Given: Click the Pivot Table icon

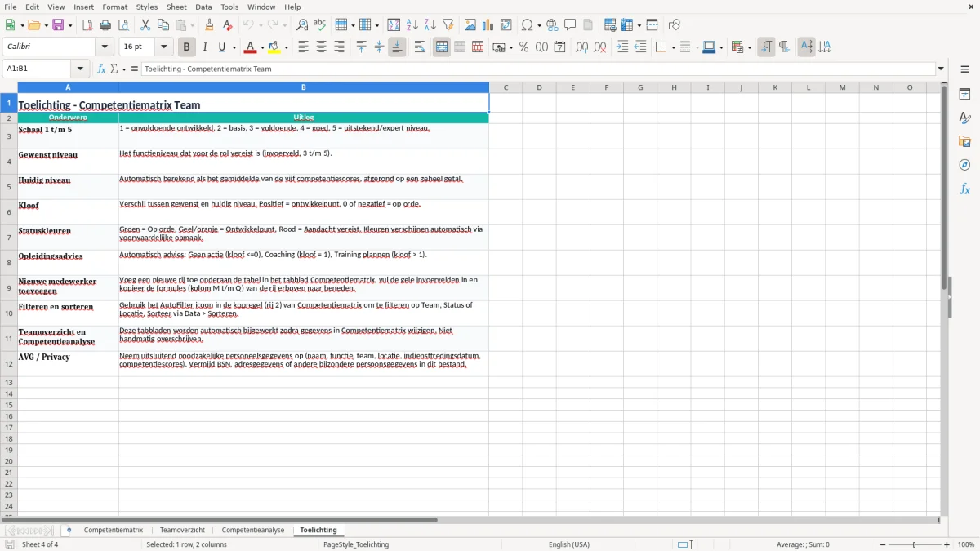Looking at the screenshot, I should click(506, 25).
